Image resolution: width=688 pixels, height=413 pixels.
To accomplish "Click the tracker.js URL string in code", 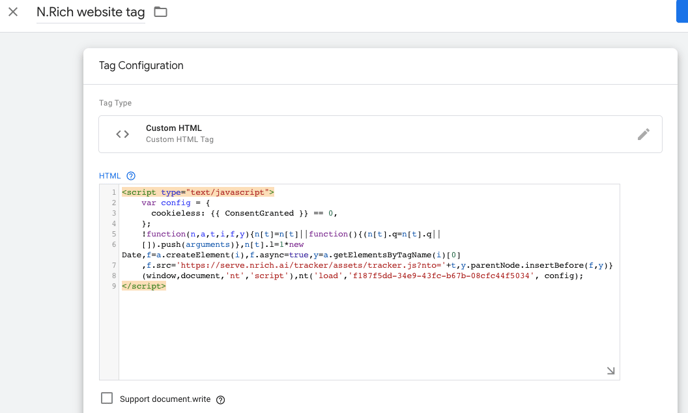I will tap(311, 265).
